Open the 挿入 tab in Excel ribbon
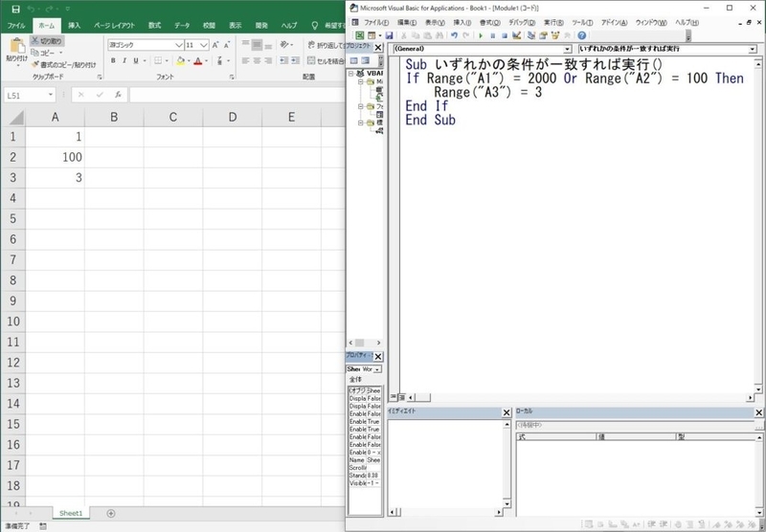Image resolution: width=766 pixels, height=532 pixels. (x=75, y=26)
